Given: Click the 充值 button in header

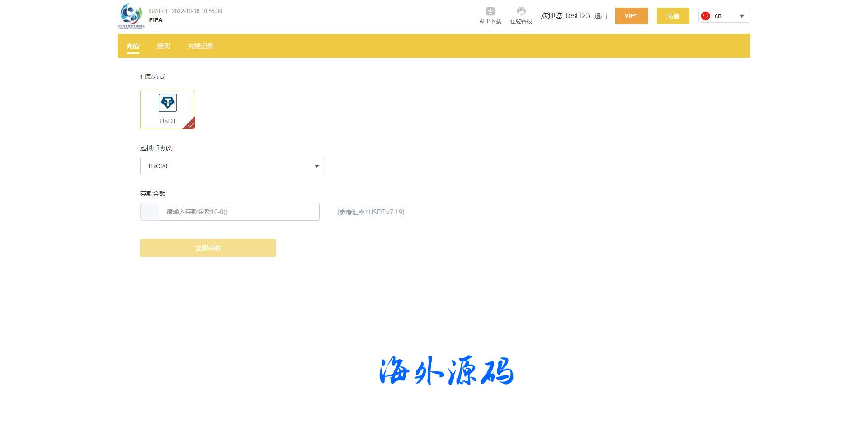Looking at the screenshot, I should [673, 16].
